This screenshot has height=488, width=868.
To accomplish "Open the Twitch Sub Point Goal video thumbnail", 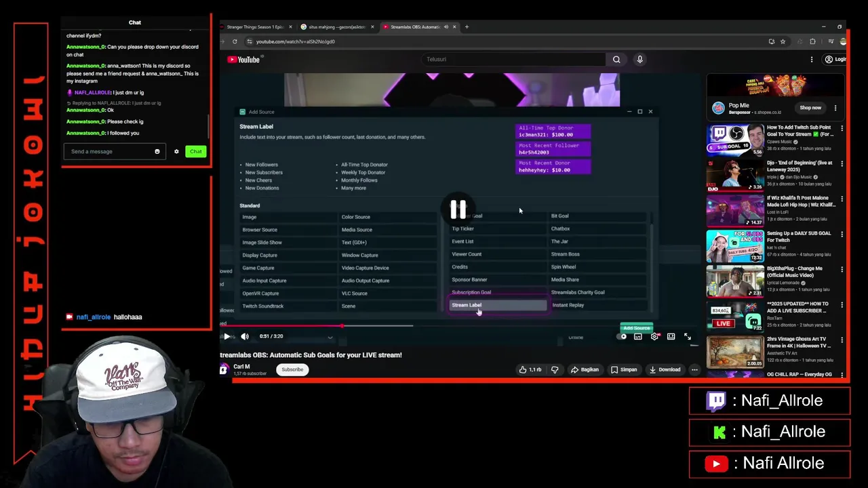I will tap(735, 140).
